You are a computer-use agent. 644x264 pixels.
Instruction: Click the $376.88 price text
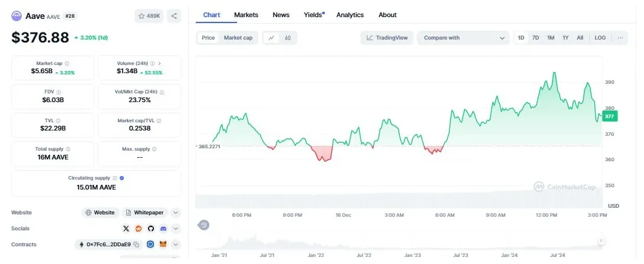40,37
